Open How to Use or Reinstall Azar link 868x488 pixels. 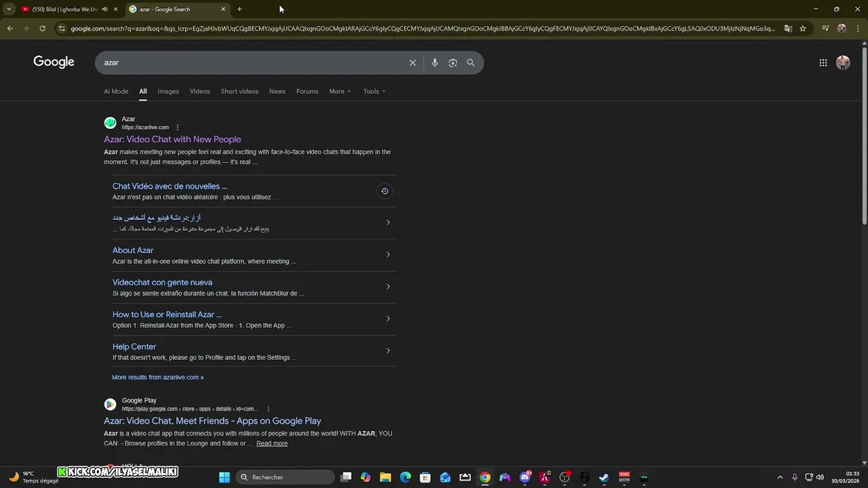[x=167, y=314]
